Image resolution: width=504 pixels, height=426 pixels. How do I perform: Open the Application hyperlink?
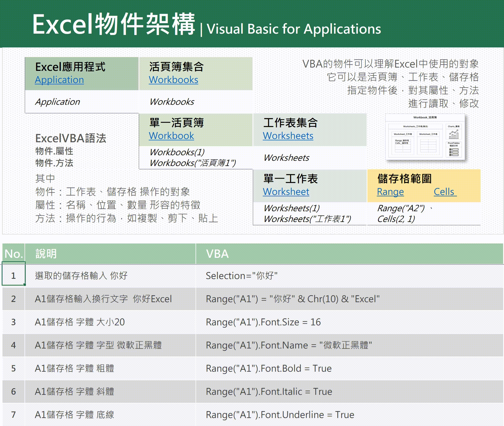[x=59, y=80]
